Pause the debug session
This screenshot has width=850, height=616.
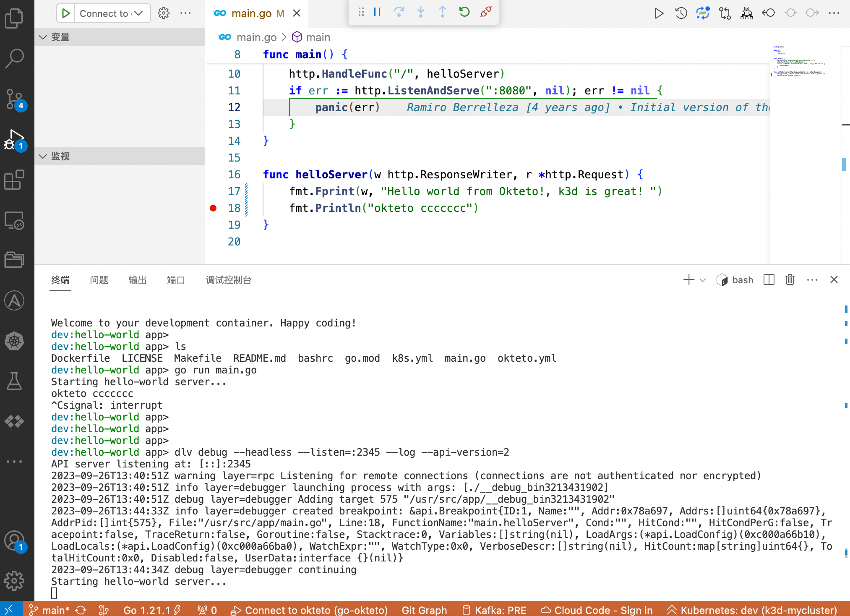point(377,12)
